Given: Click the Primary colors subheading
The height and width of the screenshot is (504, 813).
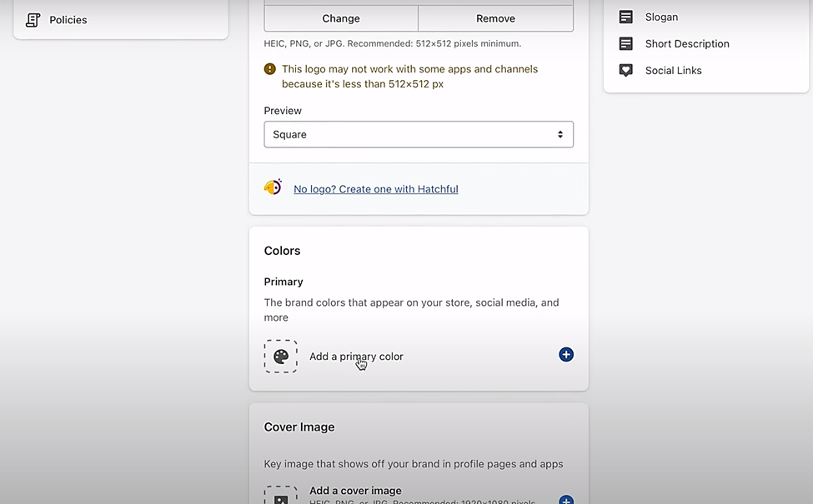Looking at the screenshot, I should 284,282.
